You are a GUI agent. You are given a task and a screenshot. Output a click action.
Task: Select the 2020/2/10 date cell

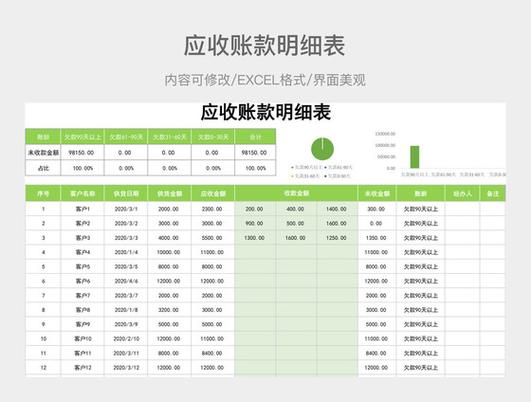[x=126, y=339]
